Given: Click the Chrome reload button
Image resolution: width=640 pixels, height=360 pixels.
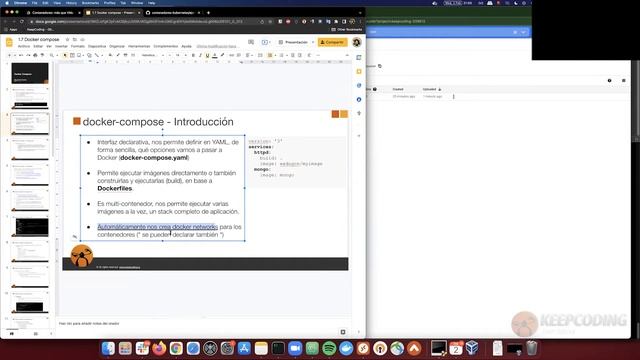Looking at the screenshot, I should pyautogui.click(x=22, y=22).
